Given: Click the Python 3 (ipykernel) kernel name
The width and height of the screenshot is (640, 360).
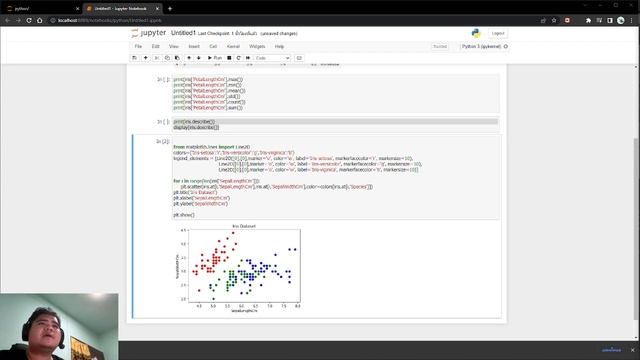Looking at the screenshot, I should click(x=481, y=47).
